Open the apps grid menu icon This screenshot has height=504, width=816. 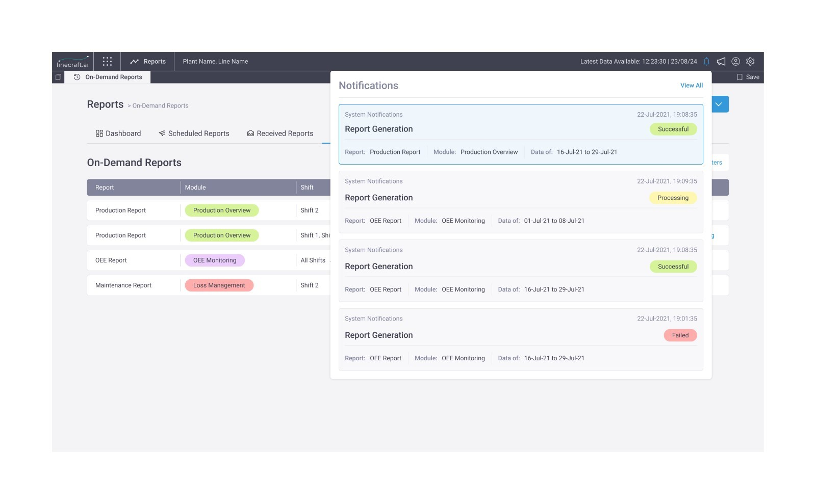click(107, 62)
